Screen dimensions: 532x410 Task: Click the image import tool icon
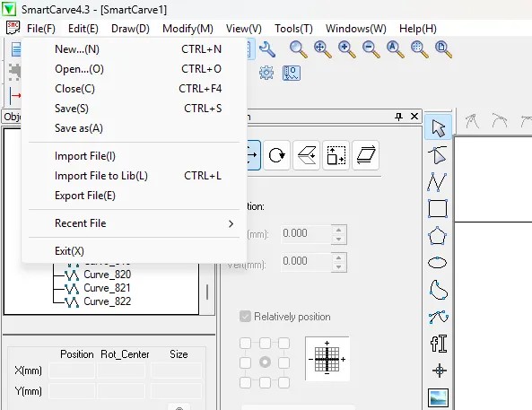point(438,397)
